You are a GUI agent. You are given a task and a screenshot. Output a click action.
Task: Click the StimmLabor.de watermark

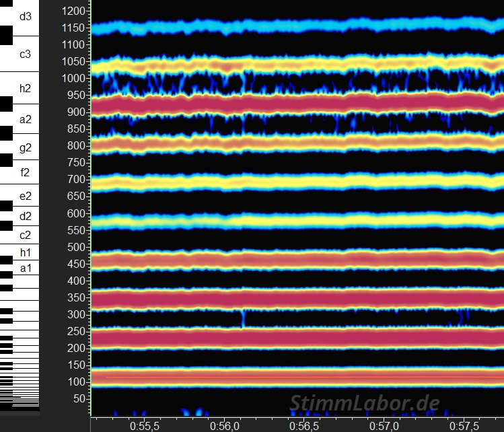(365, 403)
